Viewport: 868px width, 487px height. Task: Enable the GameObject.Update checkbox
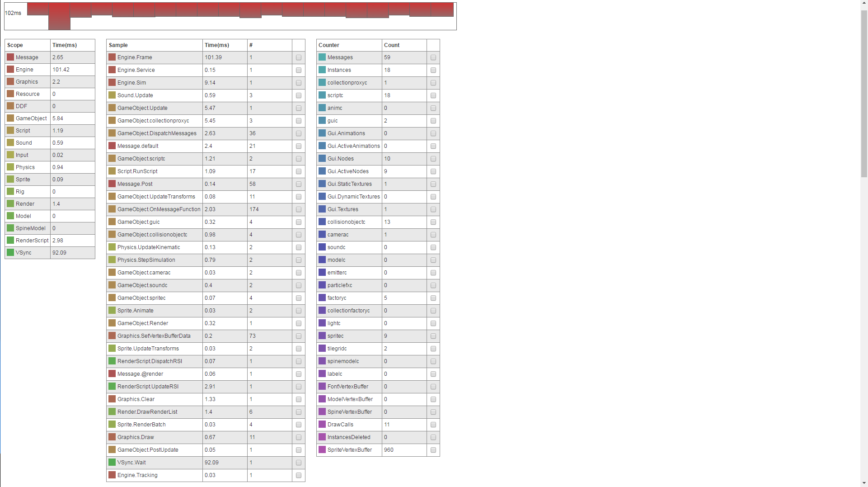coord(299,108)
